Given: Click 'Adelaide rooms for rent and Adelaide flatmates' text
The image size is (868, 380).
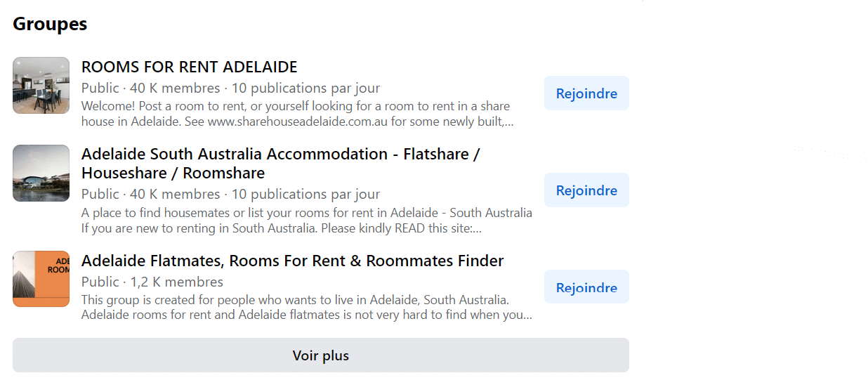Looking at the screenshot, I should (211, 315).
